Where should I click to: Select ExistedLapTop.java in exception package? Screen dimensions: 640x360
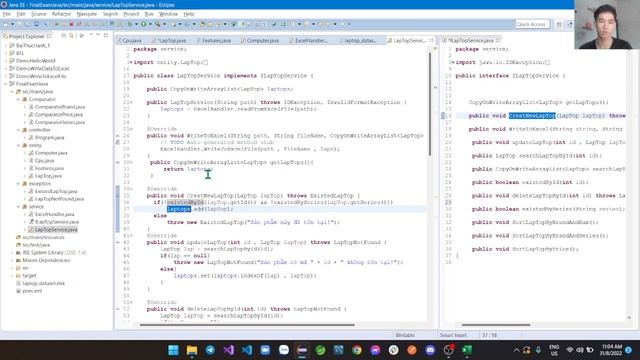tap(56, 191)
